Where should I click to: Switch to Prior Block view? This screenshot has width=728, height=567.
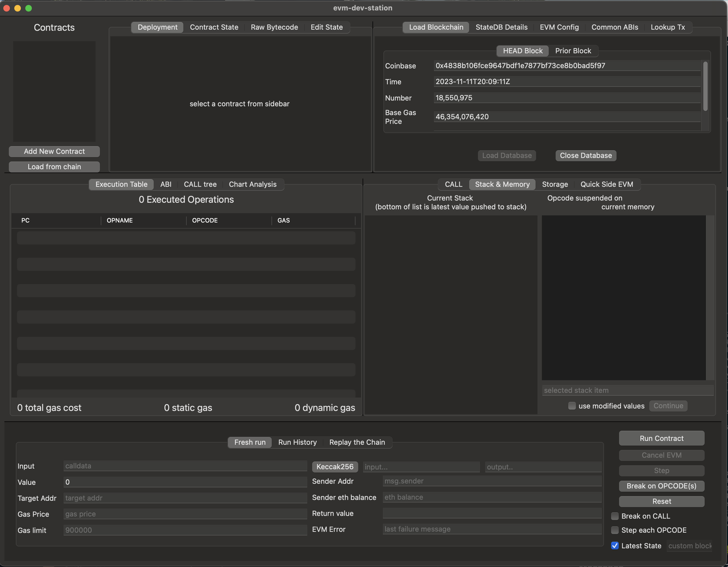click(573, 51)
